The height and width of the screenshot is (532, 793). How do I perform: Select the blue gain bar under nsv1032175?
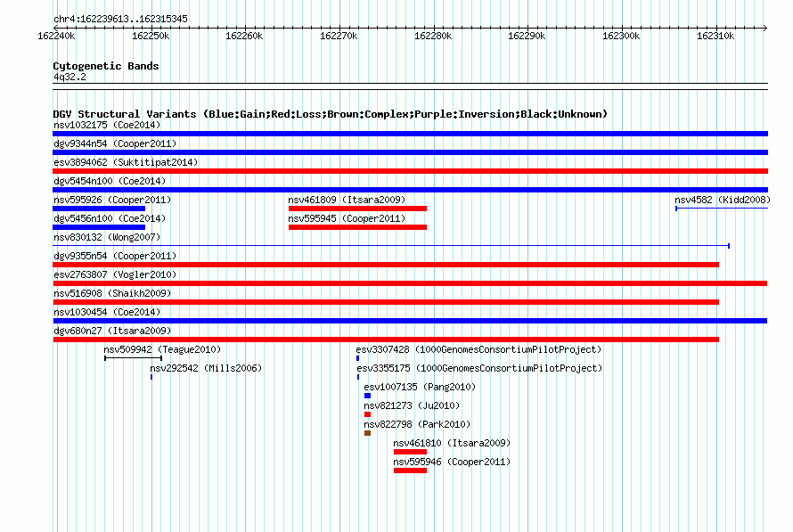410,134
